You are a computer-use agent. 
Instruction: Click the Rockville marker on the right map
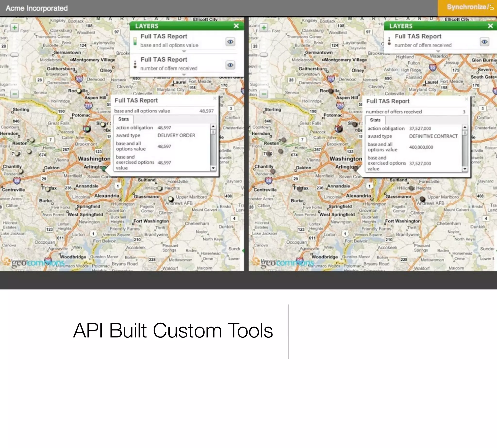(331, 91)
